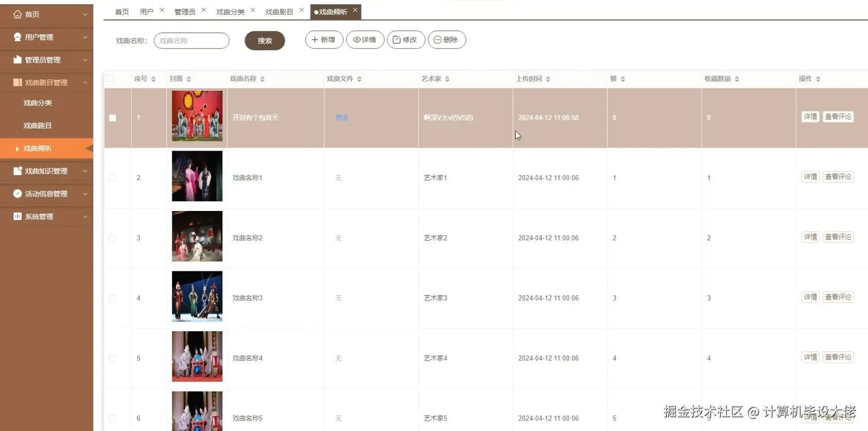Close the 戏曲倾听 tab
This screenshot has width=868, height=431.
(355, 10)
